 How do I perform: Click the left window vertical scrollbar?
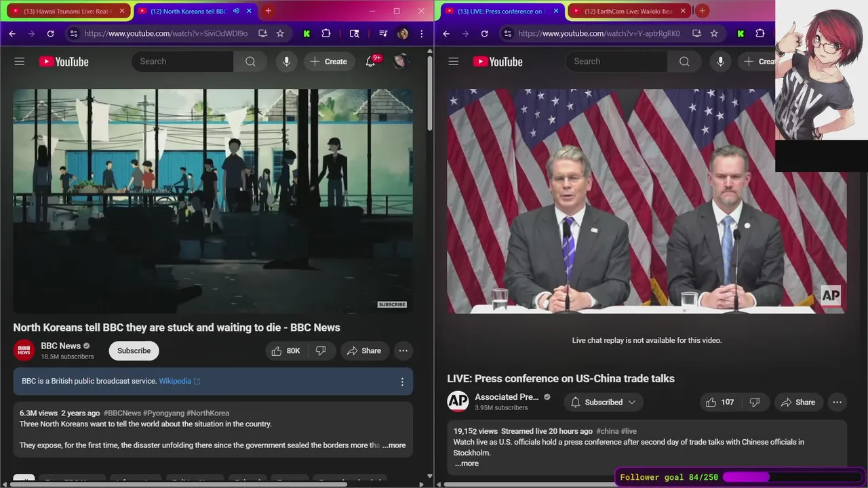click(x=430, y=93)
